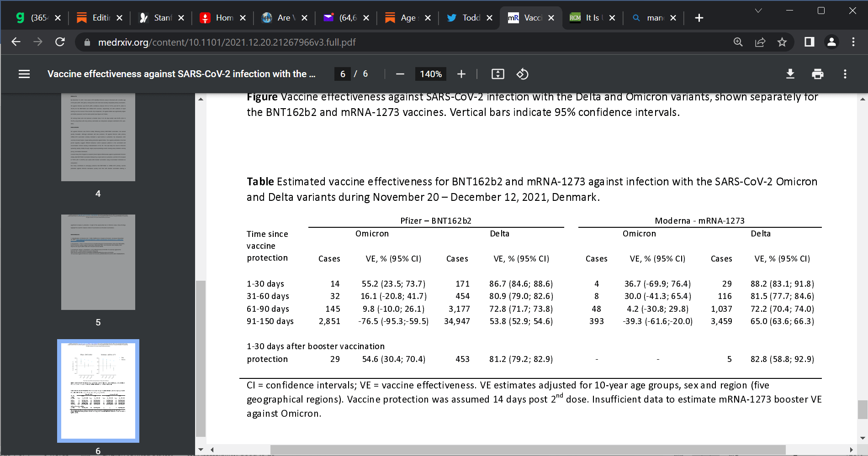The height and width of the screenshot is (456, 868).
Task: Click the "91-150 days" row label
Action: point(270,321)
